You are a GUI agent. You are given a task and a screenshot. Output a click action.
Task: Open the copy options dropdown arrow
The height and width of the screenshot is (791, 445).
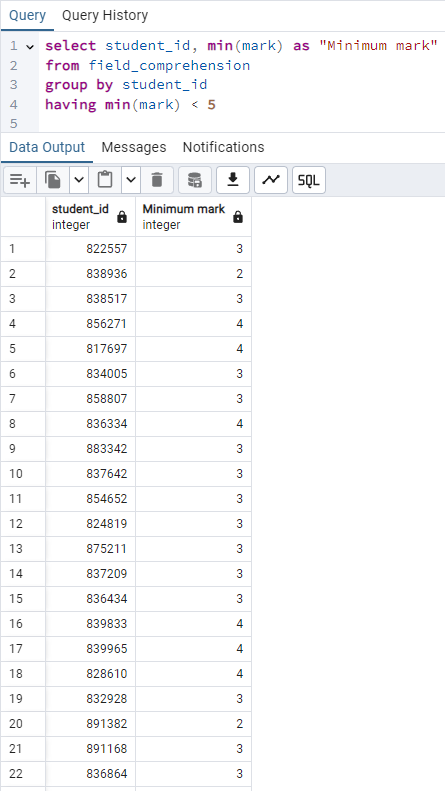[x=79, y=180]
